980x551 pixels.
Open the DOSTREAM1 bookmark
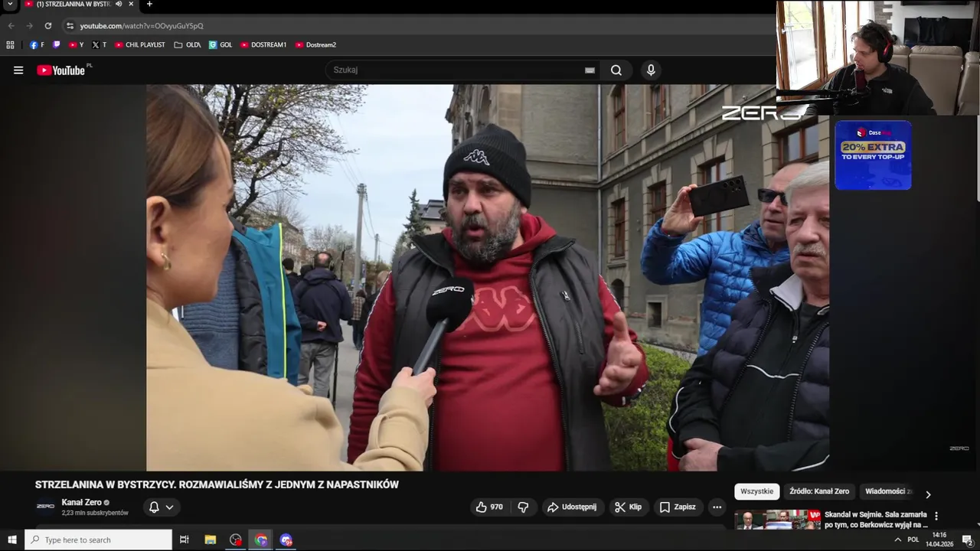pos(263,45)
